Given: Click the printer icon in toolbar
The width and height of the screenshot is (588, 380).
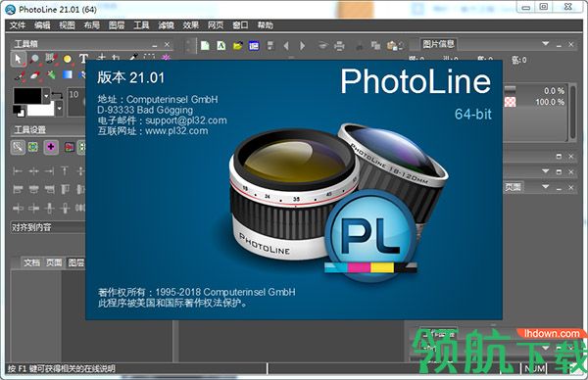Looking at the screenshot, I should click(339, 46).
